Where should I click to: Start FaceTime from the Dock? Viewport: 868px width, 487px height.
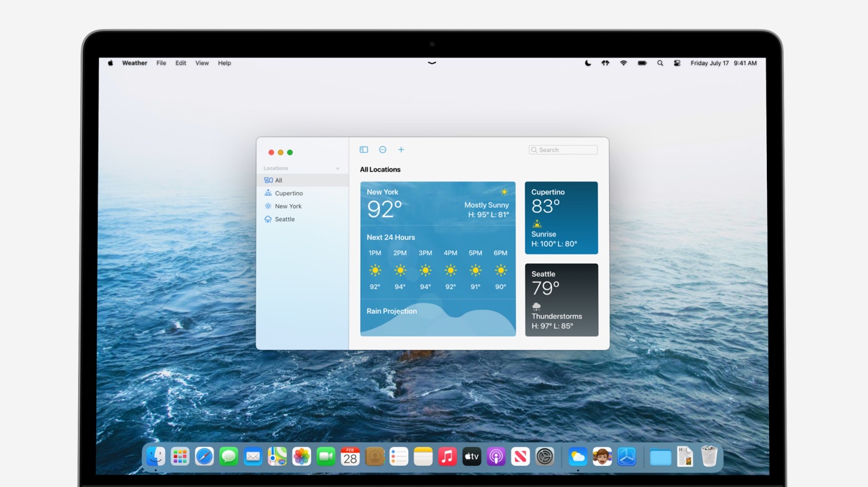point(326,456)
